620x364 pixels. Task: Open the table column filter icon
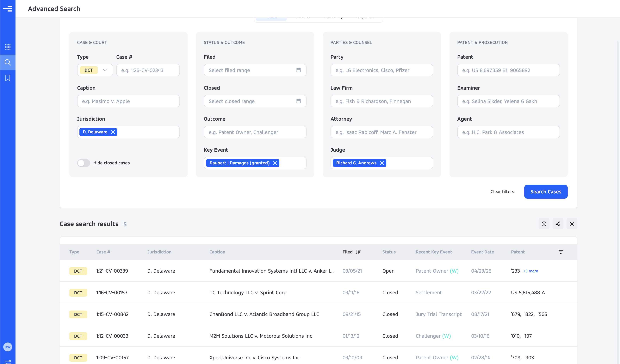click(x=561, y=252)
